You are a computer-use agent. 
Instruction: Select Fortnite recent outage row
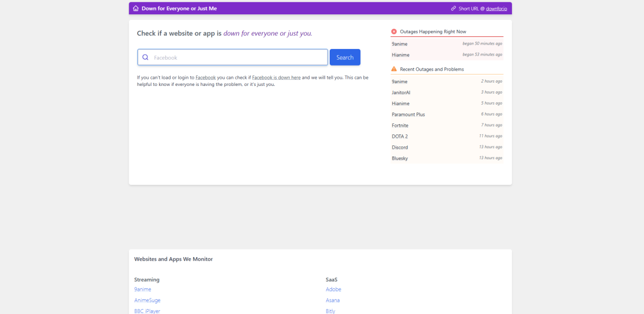[x=447, y=126]
